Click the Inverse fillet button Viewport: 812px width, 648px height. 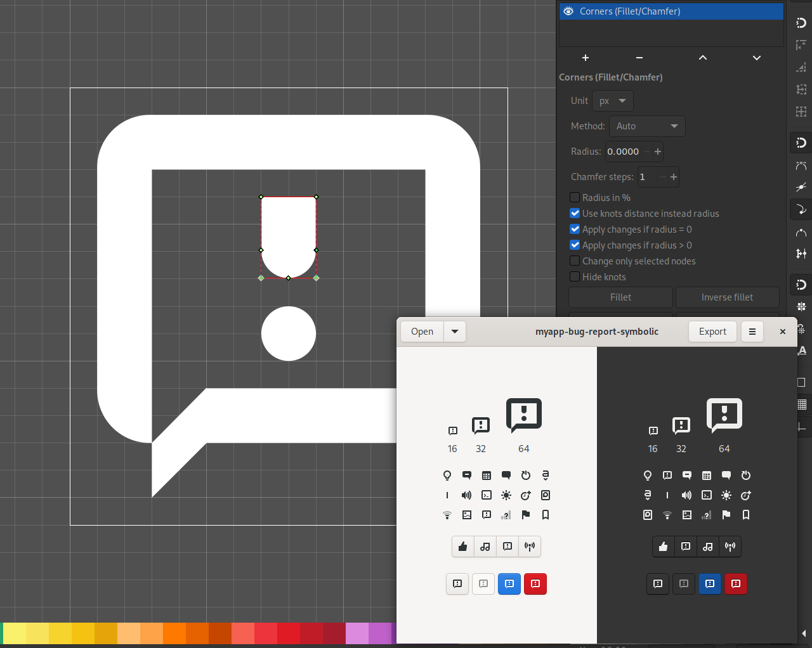point(727,297)
